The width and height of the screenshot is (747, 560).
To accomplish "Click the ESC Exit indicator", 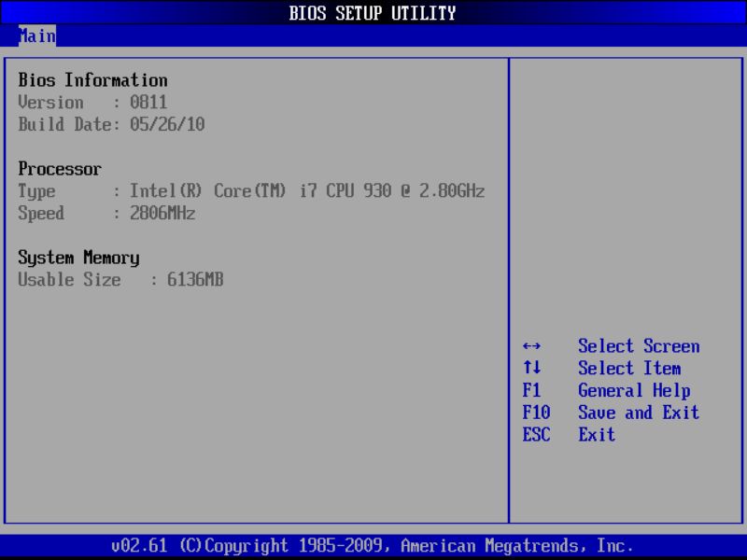I will (538, 435).
